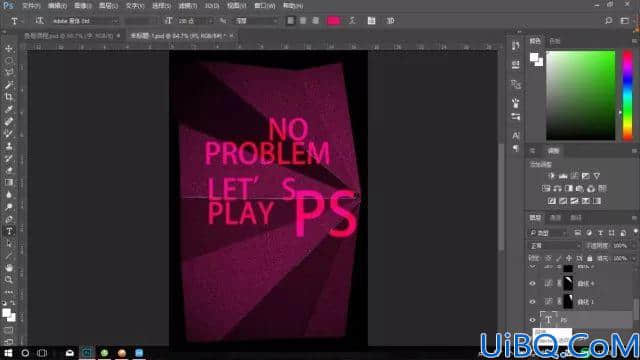Open the layer blend mode dropdown
The height and width of the screenshot is (360, 640).
pyautogui.click(x=555, y=246)
